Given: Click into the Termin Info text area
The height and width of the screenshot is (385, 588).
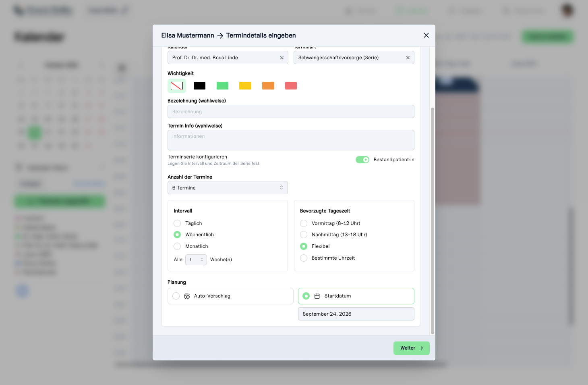Looking at the screenshot, I should coord(291,140).
